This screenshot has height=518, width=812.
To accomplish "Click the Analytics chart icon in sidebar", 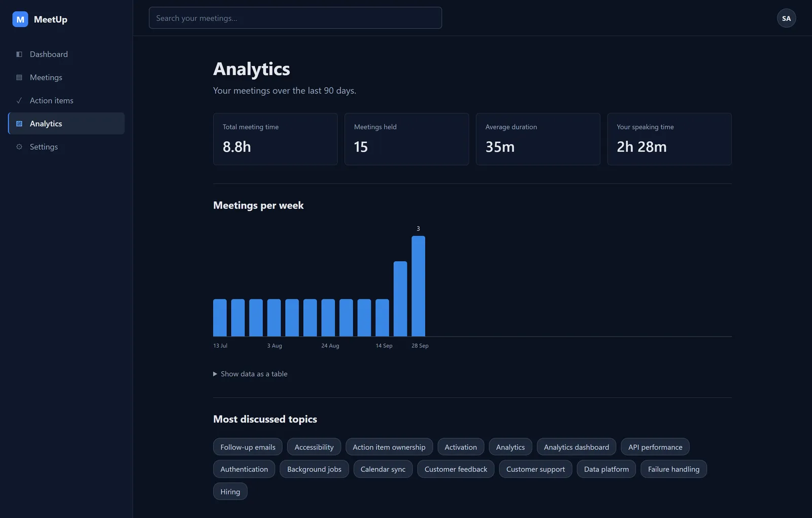I will coord(19,124).
